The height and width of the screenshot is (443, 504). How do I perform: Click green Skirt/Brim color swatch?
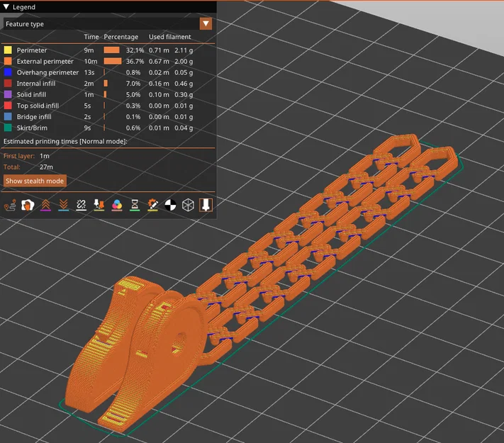pyautogui.click(x=8, y=128)
